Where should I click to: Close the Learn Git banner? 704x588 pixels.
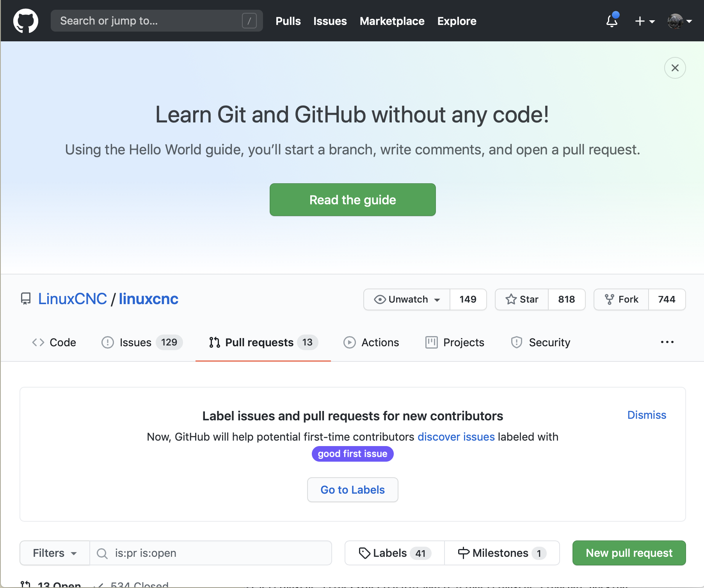click(675, 68)
